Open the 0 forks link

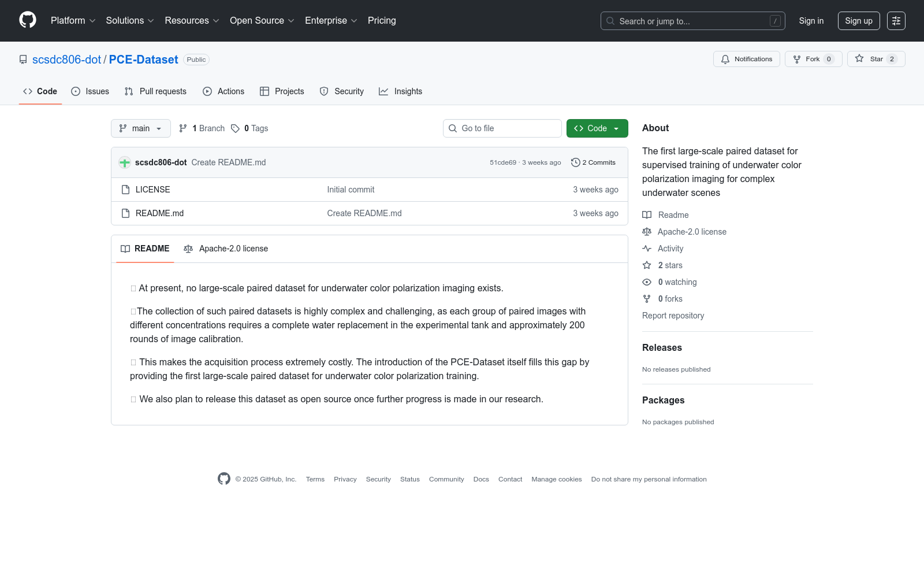tap(662, 299)
